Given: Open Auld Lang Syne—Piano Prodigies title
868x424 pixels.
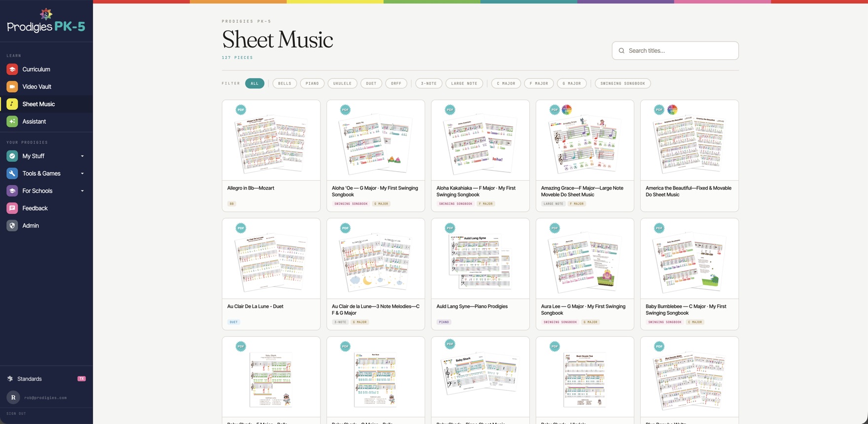Looking at the screenshot, I should [x=472, y=307].
